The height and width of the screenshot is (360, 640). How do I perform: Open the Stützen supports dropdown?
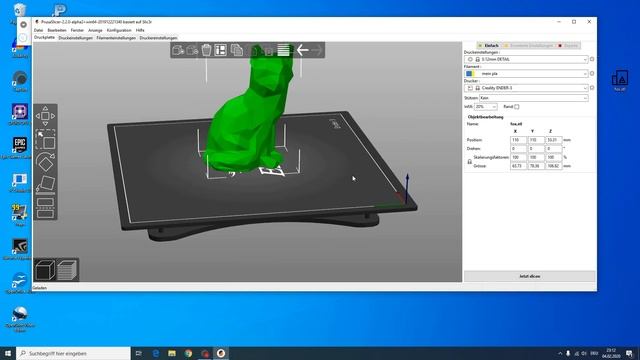533,98
